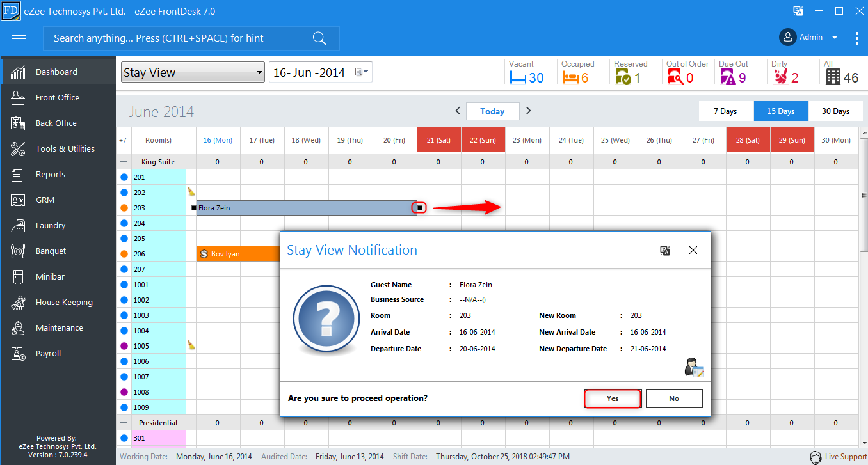Click the 16 (Mon) date column header

pyautogui.click(x=218, y=140)
